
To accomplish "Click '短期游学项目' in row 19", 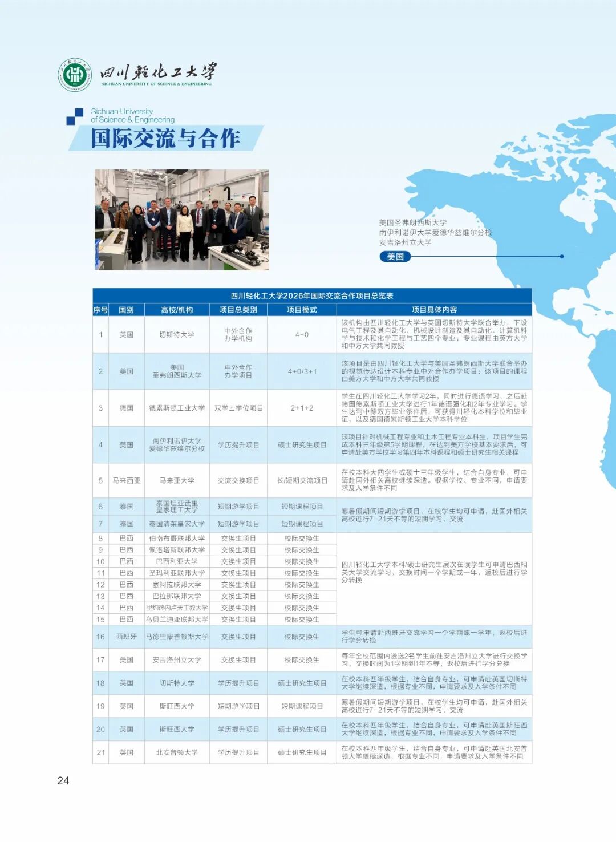I will (238, 706).
